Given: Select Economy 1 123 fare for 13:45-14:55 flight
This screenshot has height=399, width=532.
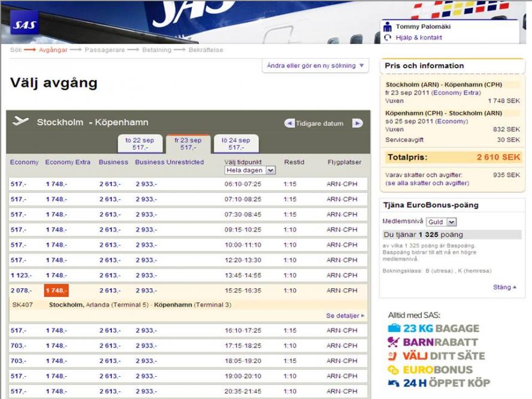Looking at the screenshot, I should click(21, 276).
